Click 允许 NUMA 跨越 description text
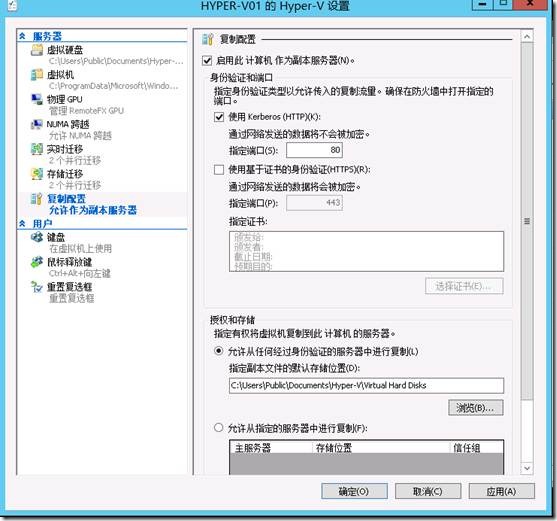Image resolution: width=557 pixels, height=521 pixels. (80, 136)
